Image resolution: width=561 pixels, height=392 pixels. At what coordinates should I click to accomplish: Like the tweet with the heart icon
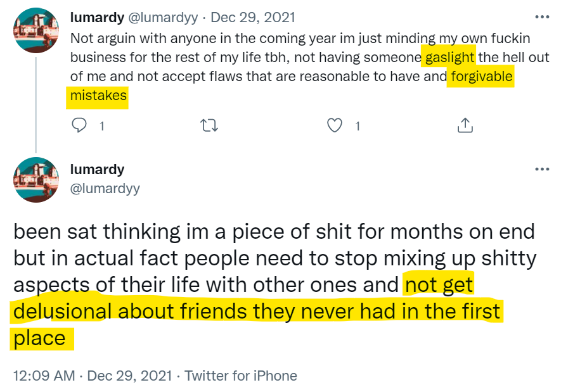(x=335, y=126)
